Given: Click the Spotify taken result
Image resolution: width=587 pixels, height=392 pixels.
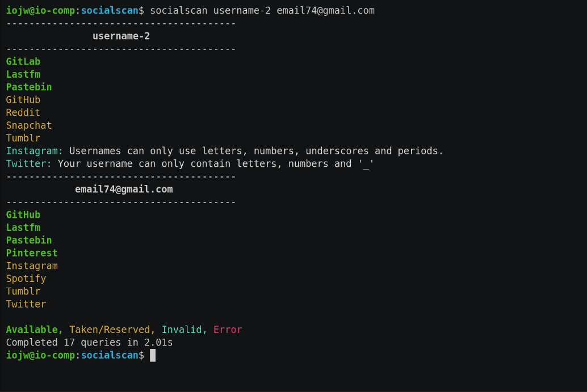Looking at the screenshot, I should [x=26, y=279].
